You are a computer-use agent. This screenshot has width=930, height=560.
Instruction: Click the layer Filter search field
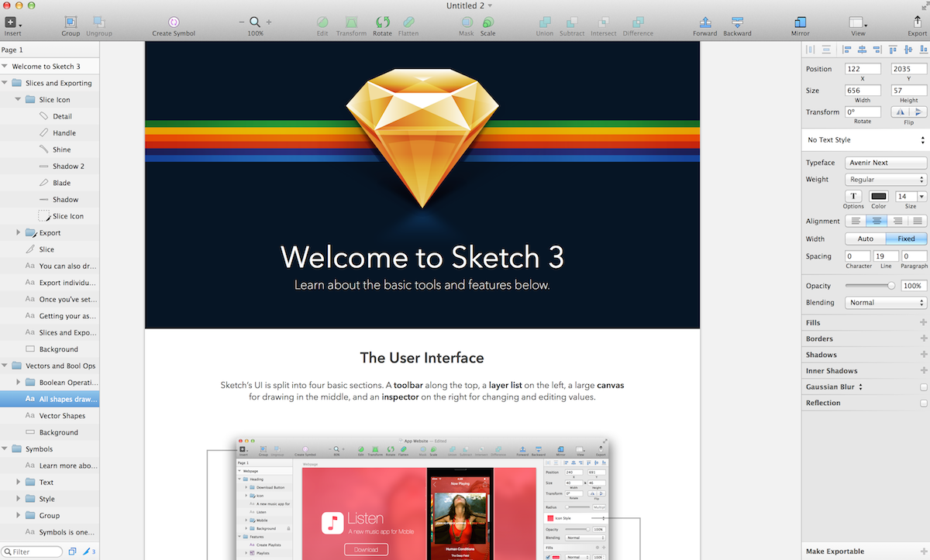pyautogui.click(x=32, y=551)
